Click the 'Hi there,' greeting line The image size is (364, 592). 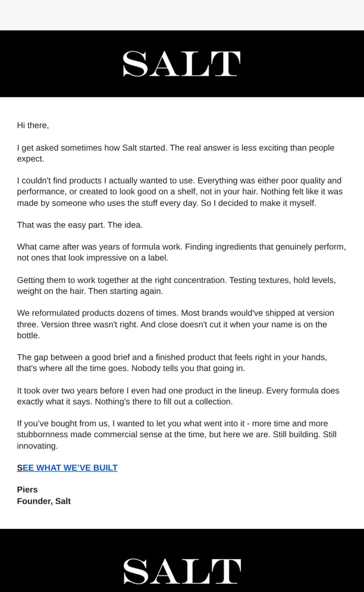[33, 125]
